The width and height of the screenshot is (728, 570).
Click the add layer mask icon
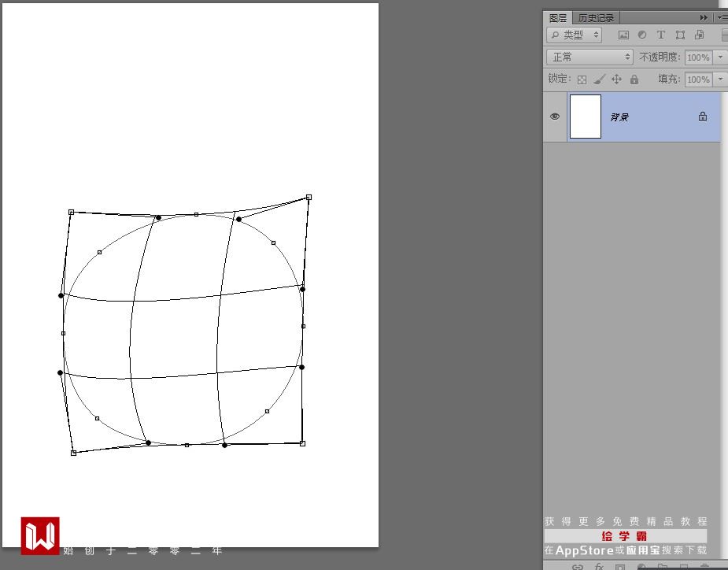[x=620, y=567]
